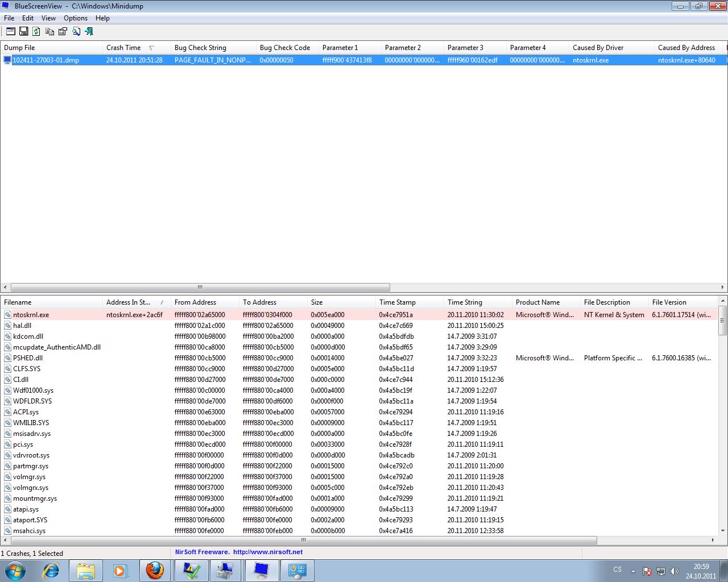
Task: Open the Edit menu
Action: (28, 18)
